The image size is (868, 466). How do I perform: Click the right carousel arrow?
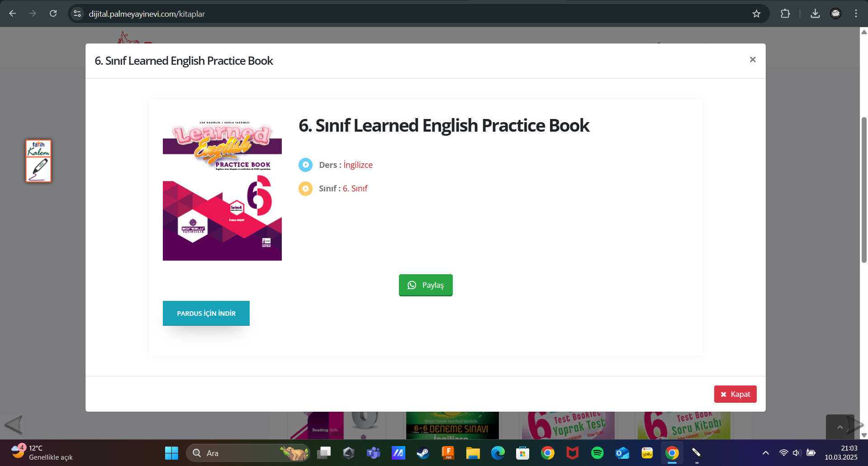click(856, 425)
